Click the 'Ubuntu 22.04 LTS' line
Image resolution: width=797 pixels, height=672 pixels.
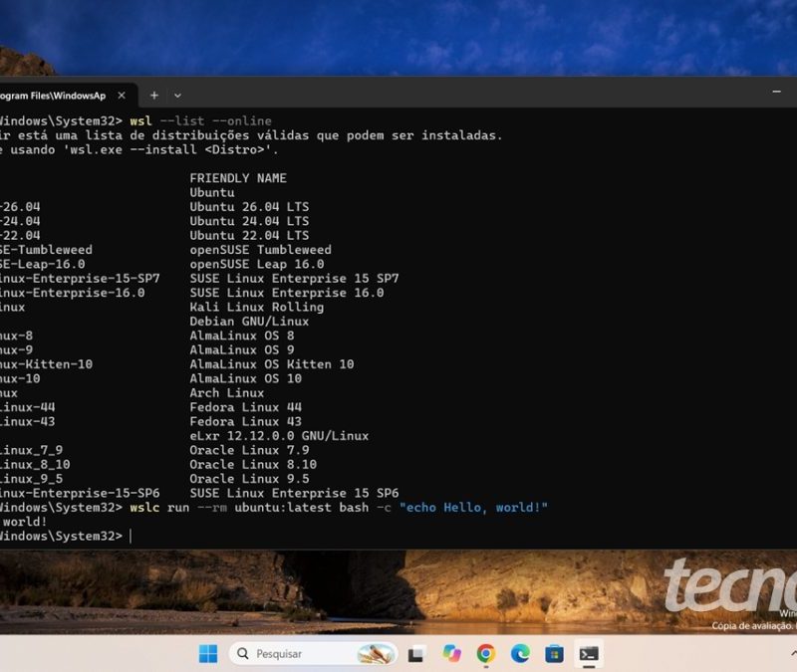pyautogui.click(x=249, y=235)
